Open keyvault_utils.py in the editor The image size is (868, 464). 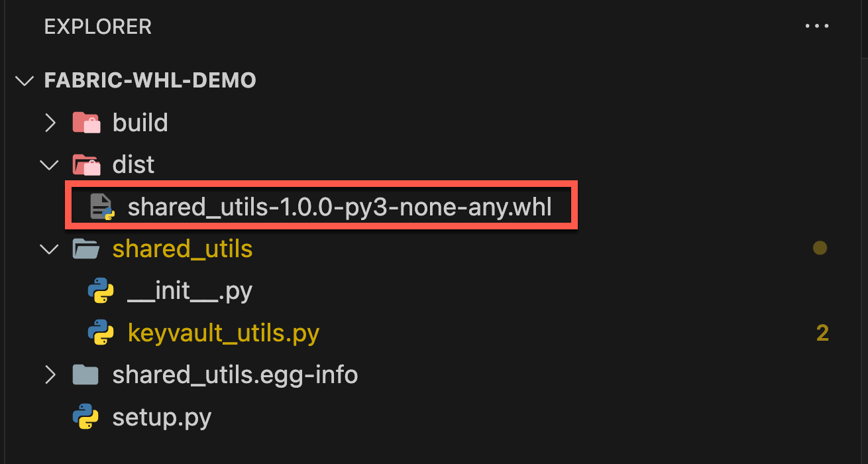223,333
